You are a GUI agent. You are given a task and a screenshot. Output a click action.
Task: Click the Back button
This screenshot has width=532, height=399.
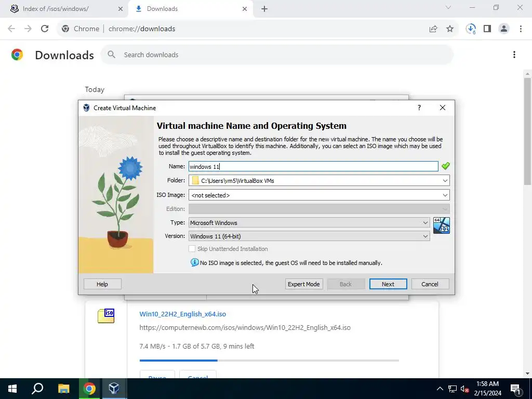[x=345, y=284]
